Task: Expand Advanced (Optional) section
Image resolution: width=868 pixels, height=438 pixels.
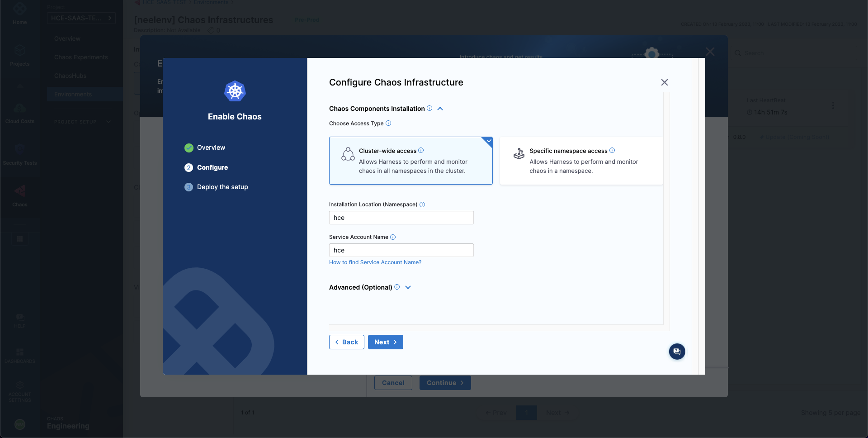Action: click(x=408, y=287)
